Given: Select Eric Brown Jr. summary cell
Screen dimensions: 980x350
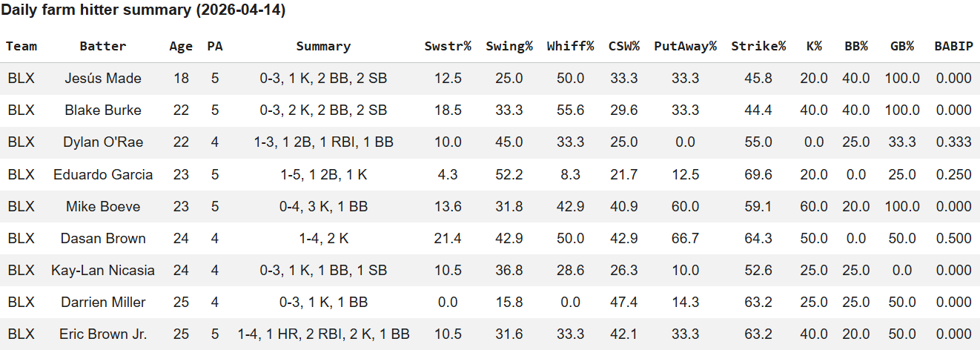Looking at the screenshot, I should pos(323,334).
